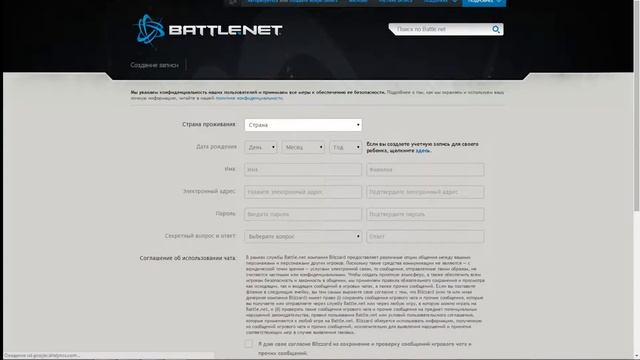Click the Фамилия last name field
This screenshot has width=640, height=360.
(425, 169)
